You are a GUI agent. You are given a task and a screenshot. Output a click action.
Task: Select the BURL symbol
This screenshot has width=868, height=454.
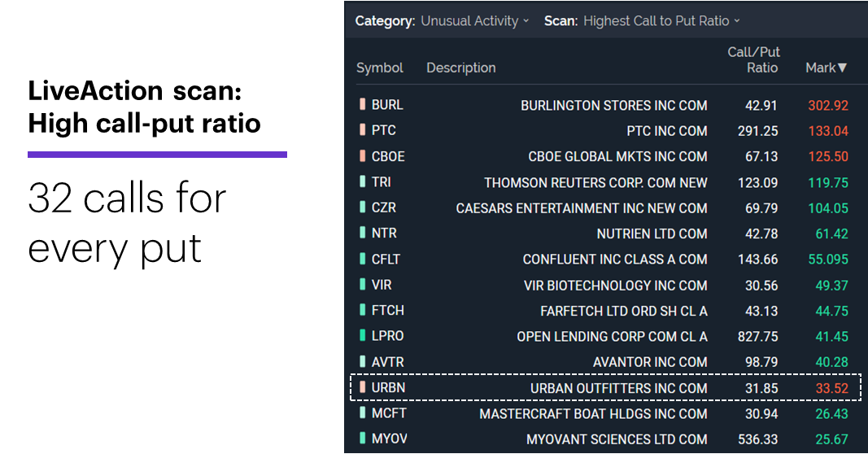[387, 105]
